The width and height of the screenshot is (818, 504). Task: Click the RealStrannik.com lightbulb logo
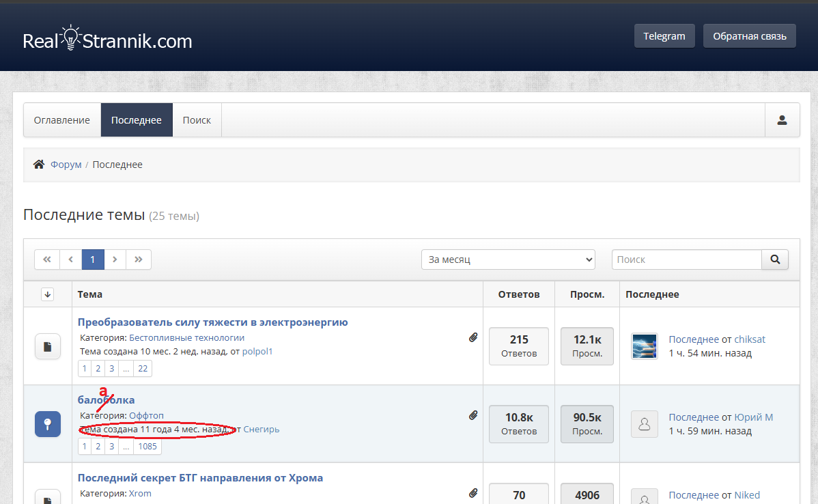coord(107,39)
